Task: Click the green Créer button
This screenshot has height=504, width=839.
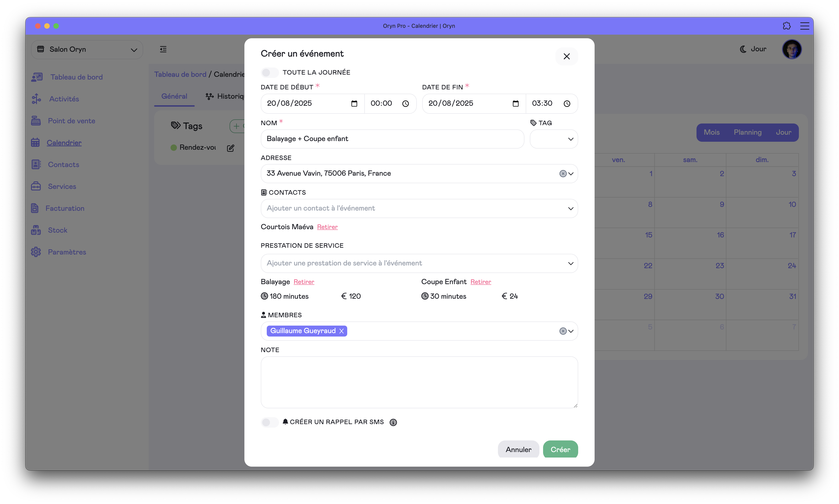Action: [x=560, y=449]
